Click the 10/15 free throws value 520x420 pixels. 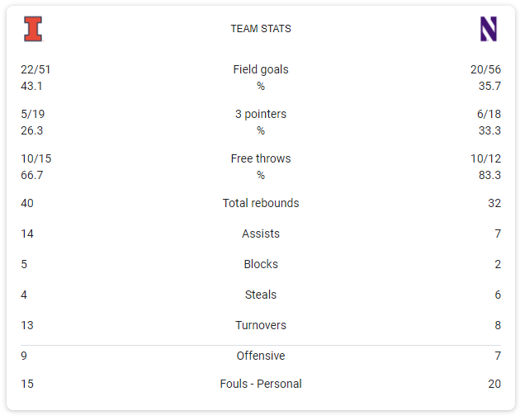coord(35,159)
